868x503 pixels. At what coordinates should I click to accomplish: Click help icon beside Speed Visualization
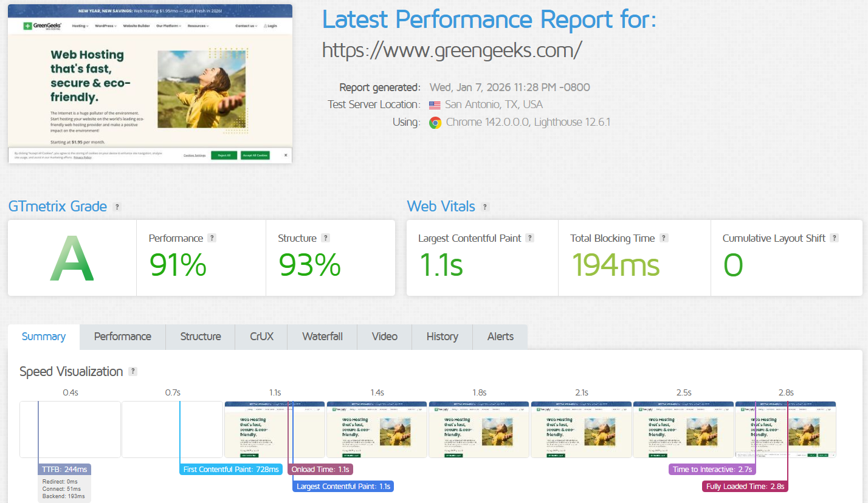coord(133,372)
